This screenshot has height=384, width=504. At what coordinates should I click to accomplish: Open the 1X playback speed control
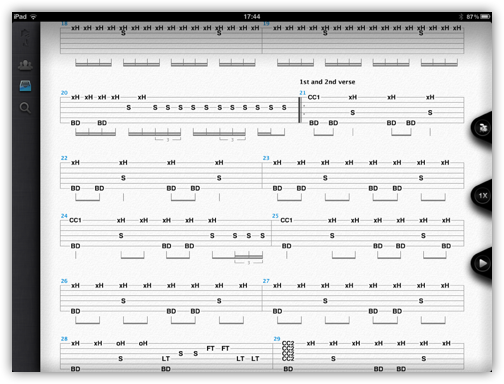(482, 196)
